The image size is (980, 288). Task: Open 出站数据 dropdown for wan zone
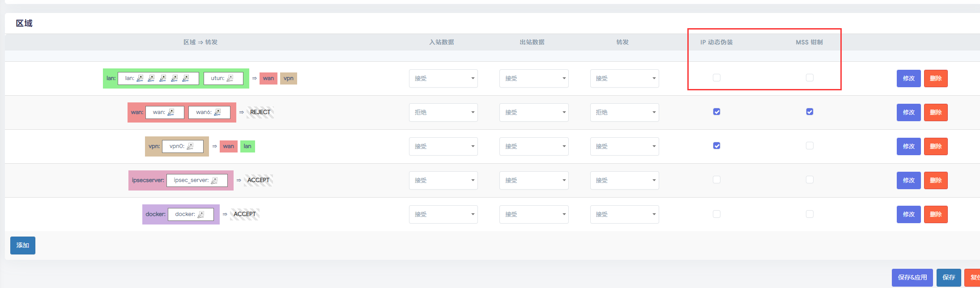(x=534, y=112)
